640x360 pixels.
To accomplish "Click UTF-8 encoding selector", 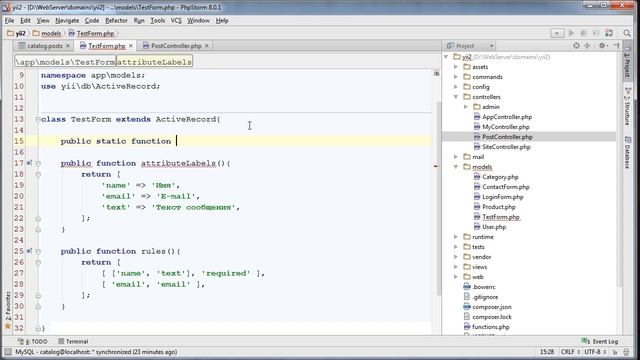I will (595, 352).
